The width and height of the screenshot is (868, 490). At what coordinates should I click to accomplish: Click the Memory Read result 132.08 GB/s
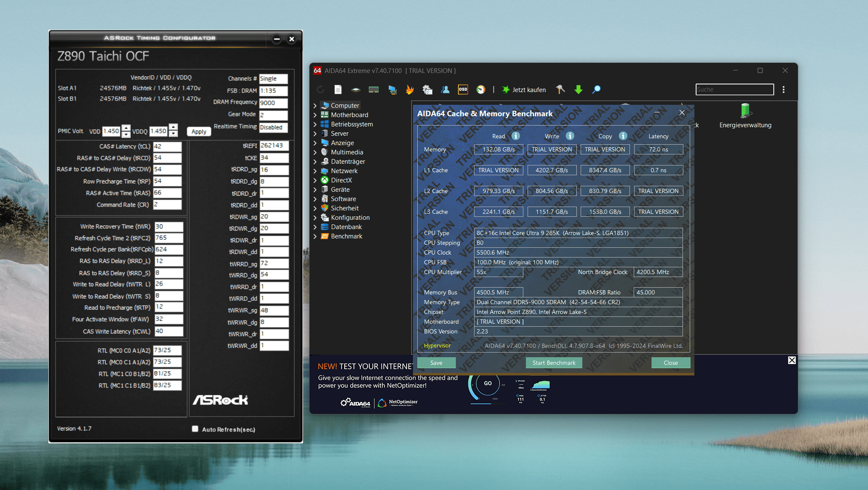(498, 149)
